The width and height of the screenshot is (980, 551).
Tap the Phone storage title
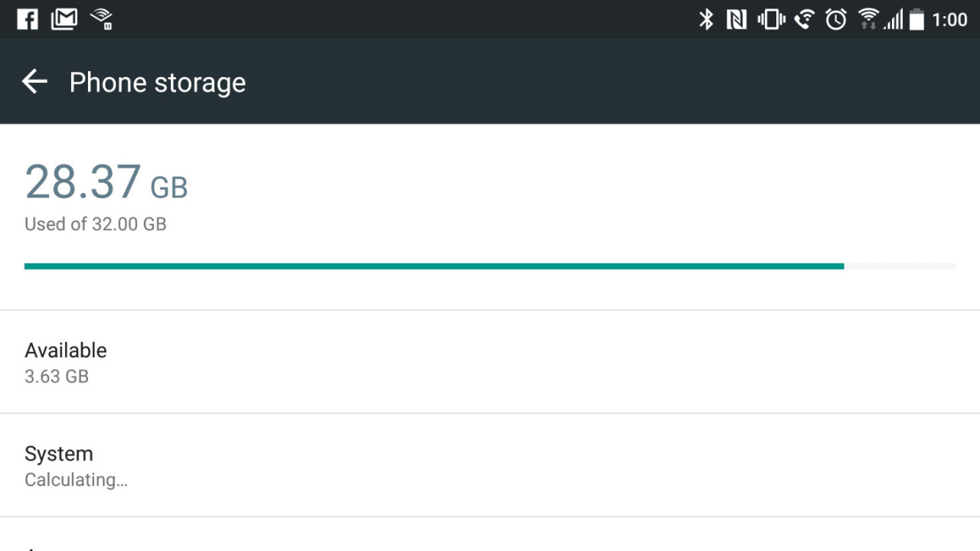click(158, 82)
